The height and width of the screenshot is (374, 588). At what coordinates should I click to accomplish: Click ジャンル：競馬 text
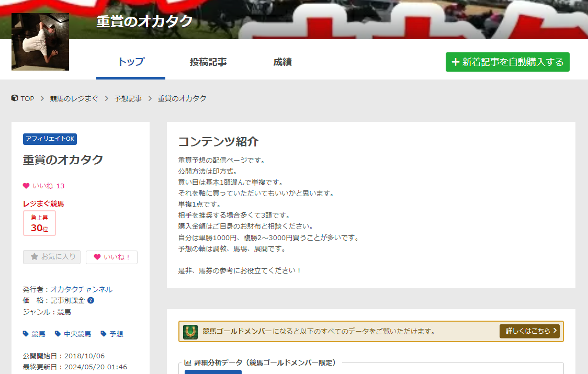point(47,312)
